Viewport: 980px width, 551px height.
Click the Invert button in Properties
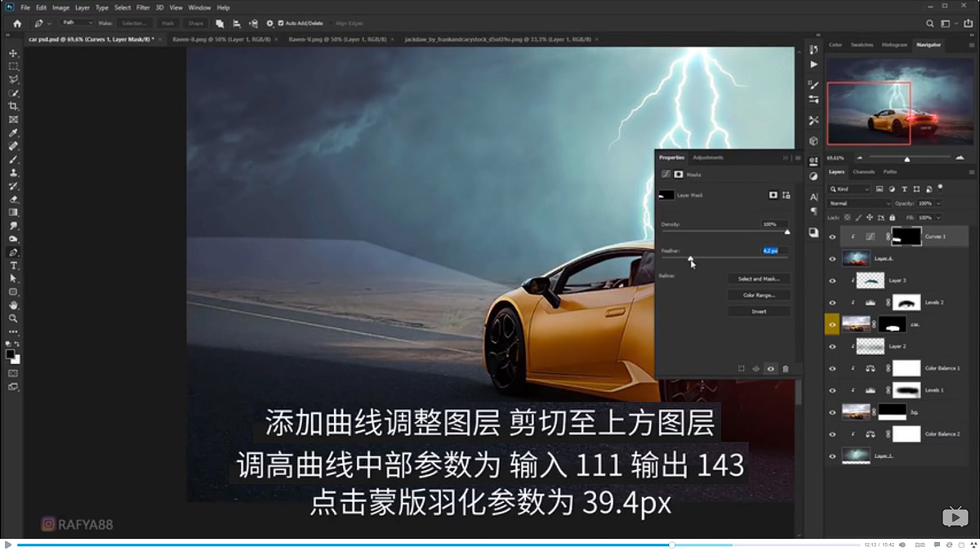[759, 310]
